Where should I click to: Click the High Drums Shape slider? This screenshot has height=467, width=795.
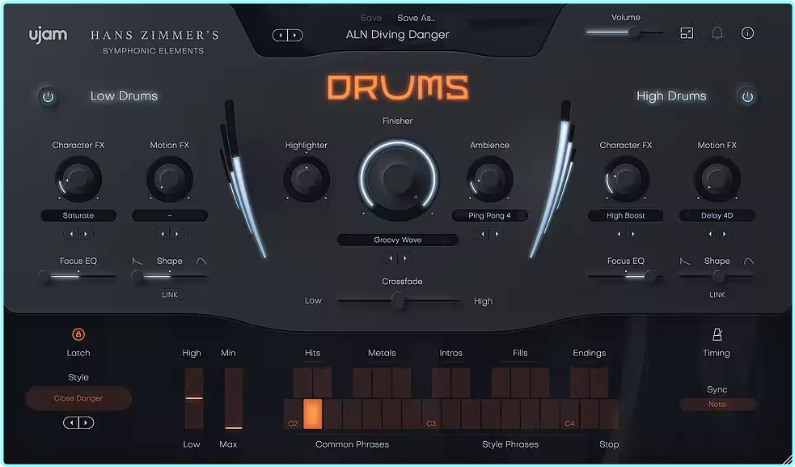click(717, 276)
